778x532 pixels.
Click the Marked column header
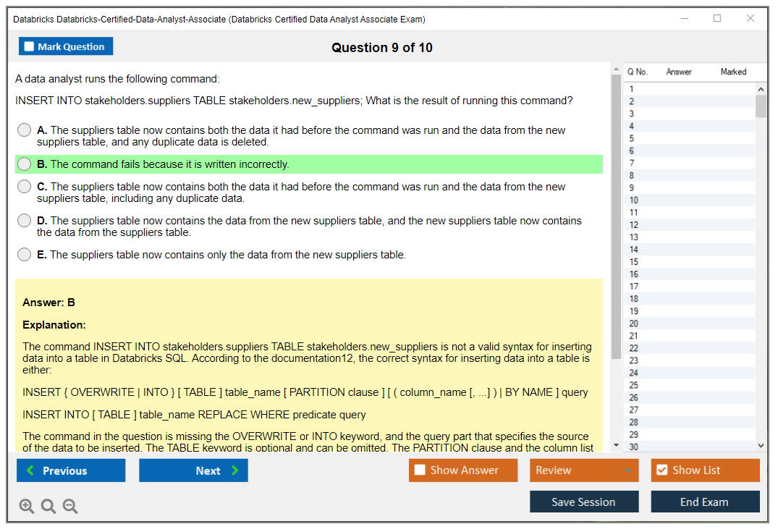pos(733,72)
